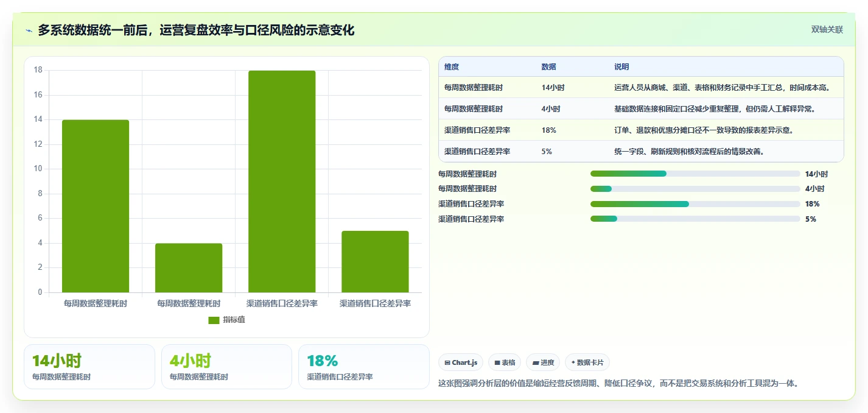This screenshot has width=868, height=413.
Task: Click the x-axis label beneath the tallest bar
Action: coord(282,303)
